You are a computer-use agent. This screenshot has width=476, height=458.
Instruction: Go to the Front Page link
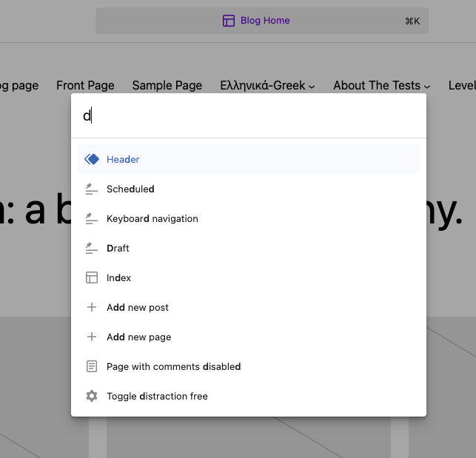tap(85, 85)
